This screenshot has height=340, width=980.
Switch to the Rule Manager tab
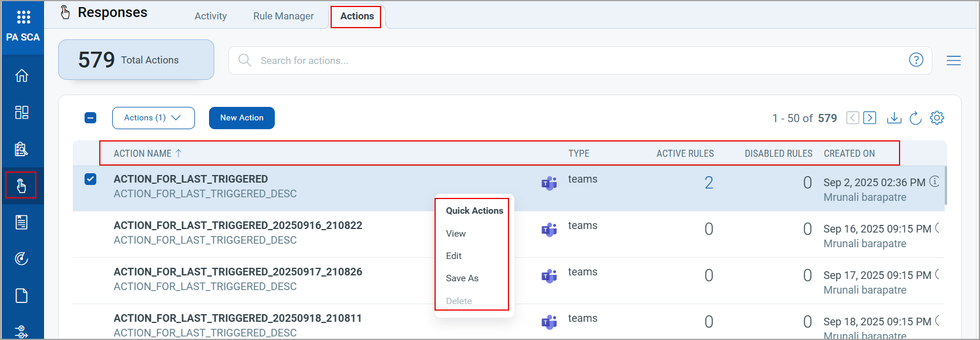tap(283, 16)
